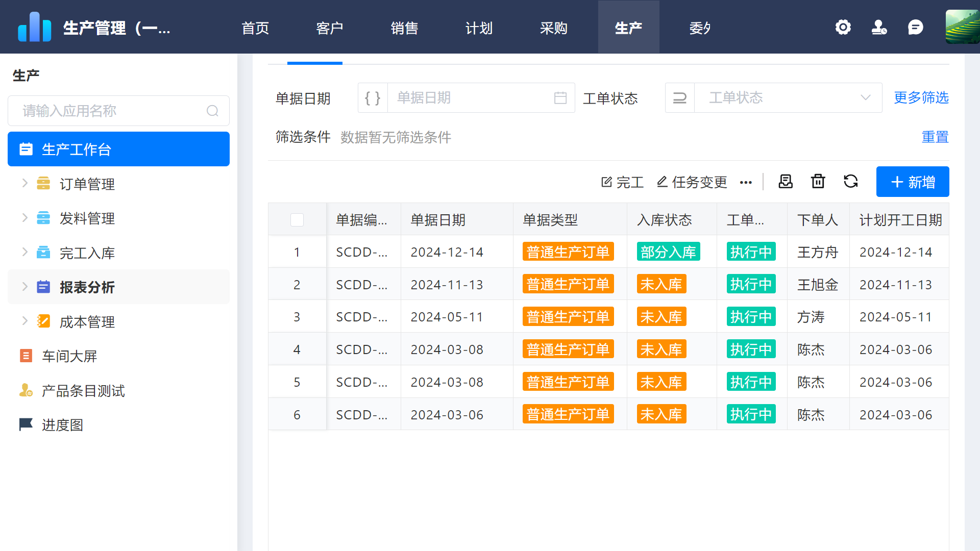Click the message bubble icon in the header
The width and height of the screenshot is (980, 551).
click(x=916, y=27)
